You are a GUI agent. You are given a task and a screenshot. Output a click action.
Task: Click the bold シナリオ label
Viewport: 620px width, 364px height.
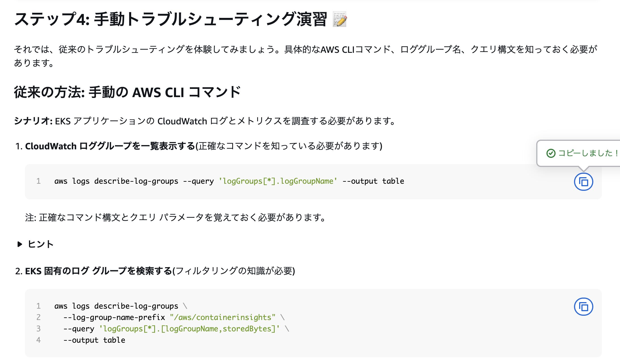[33, 121]
